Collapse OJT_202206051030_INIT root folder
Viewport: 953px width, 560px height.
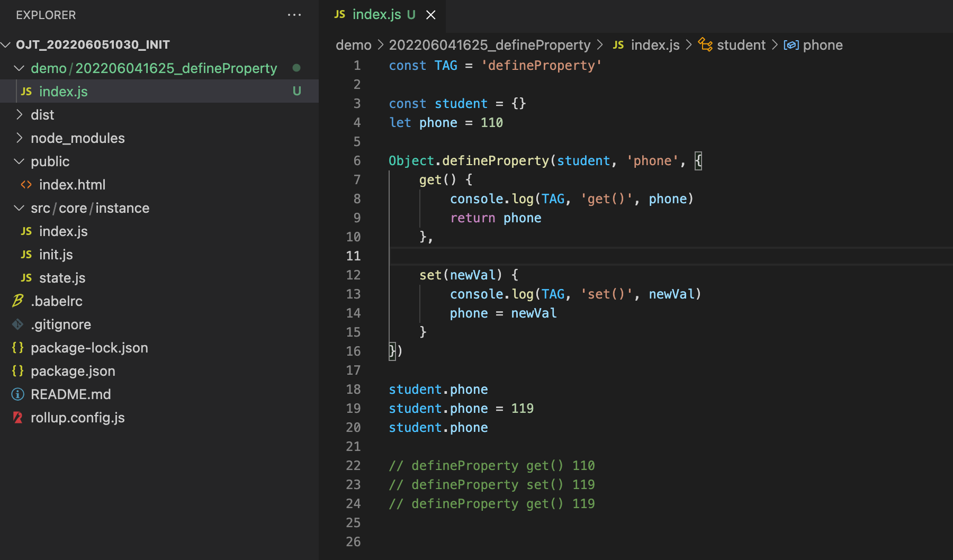click(x=6, y=44)
